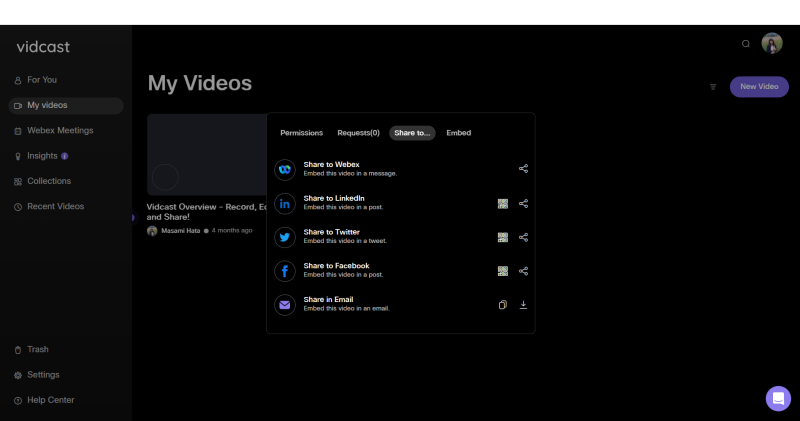Show QR code for Facebook sharing
This screenshot has width=800, height=421.
tap(503, 271)
